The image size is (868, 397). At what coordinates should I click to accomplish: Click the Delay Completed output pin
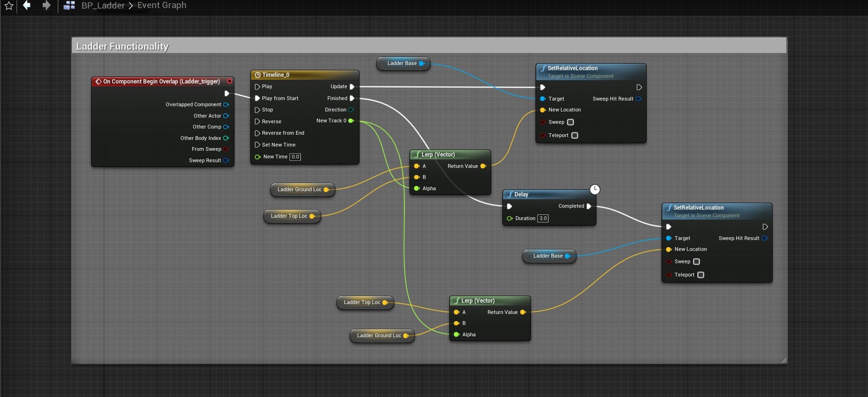point(589,206)
